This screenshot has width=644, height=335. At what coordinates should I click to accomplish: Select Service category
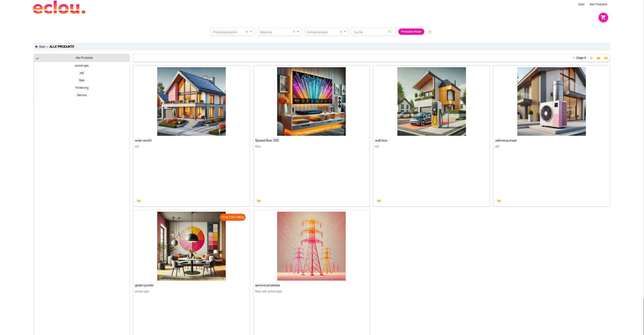tap(82, 95)
